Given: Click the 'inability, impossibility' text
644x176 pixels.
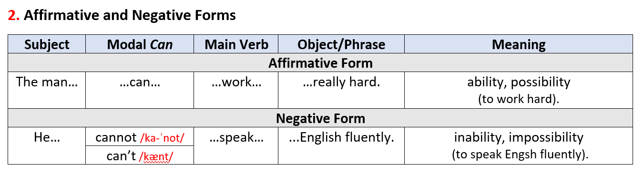Looking at the screenshot, I should pyautogui.click(x=519, y=138).
